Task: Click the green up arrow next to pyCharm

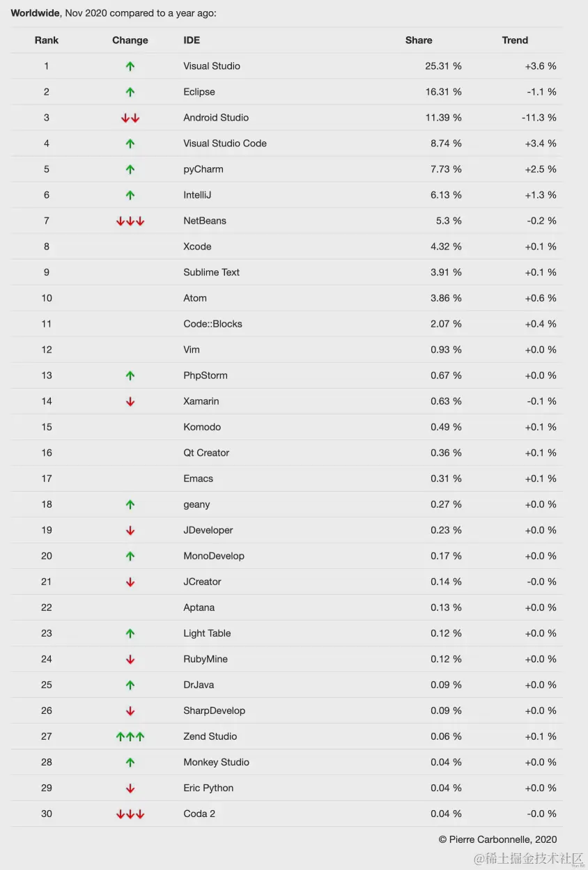Action: pos(130,169)
